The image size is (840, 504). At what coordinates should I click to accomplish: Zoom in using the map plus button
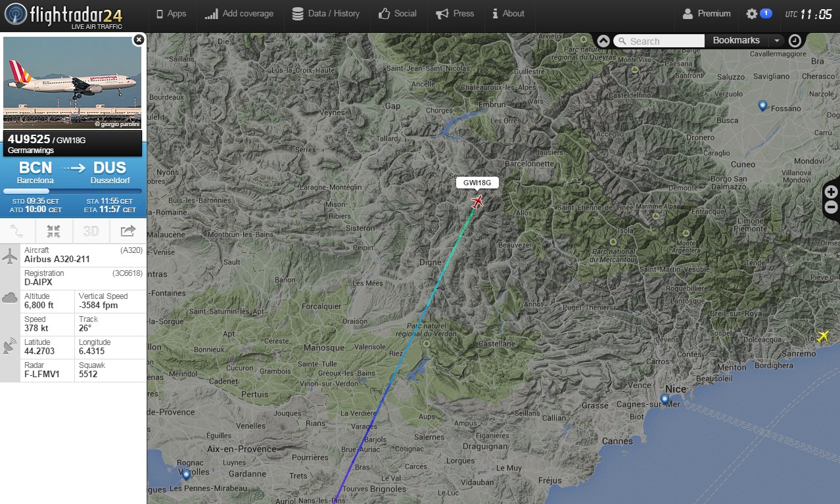point(831,192)
